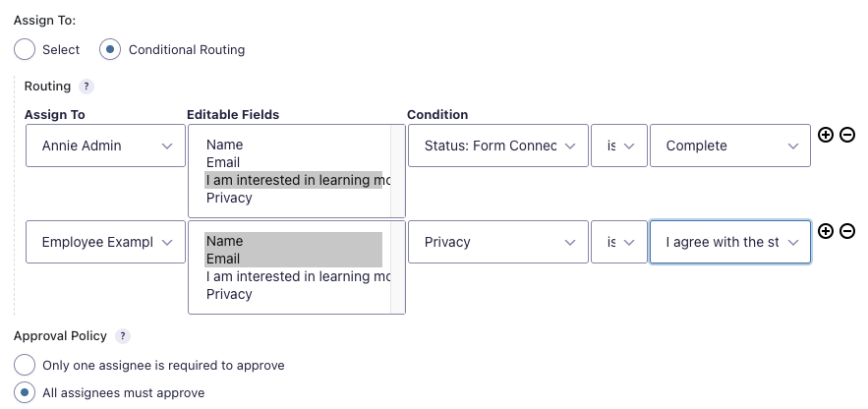Select 'Only one assignee is required to approve'
This screenshot has width=868, height=409.
[25, 365]
